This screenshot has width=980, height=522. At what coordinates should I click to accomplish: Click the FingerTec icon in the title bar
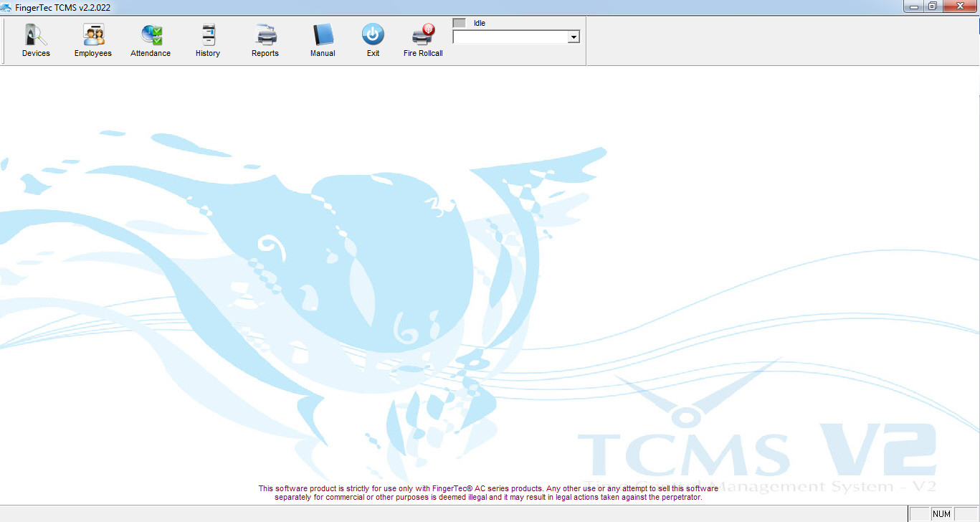point(7,6)
